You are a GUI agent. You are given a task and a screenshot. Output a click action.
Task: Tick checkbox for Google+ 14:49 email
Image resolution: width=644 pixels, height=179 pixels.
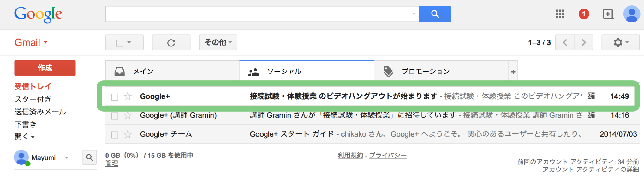click(115, 97)
